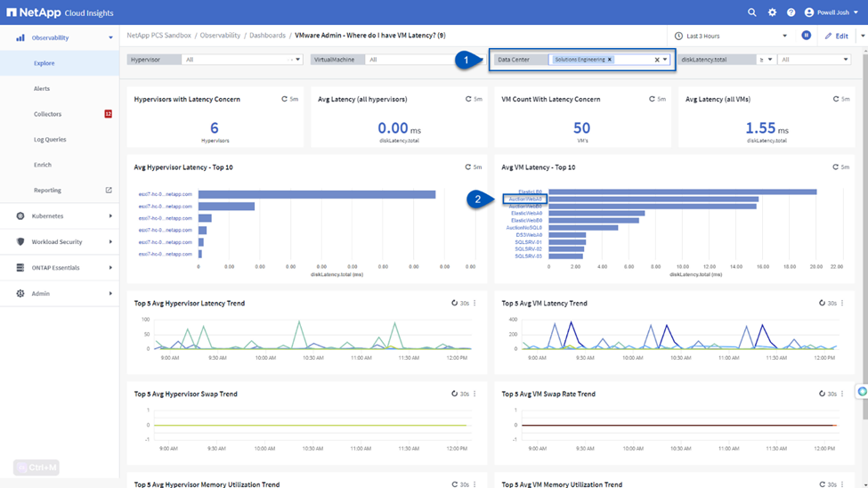Open settings gear in top bar

772,12
